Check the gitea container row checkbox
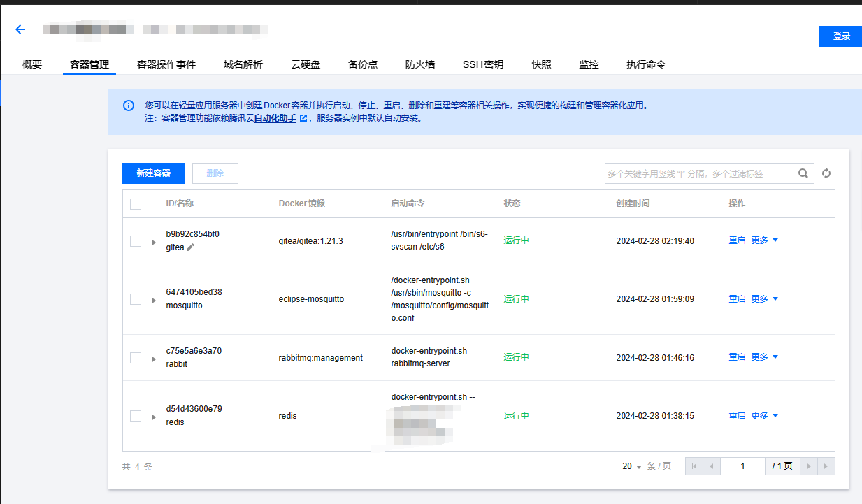The width and height of the screenshot is (862, 504). (136, 240)
